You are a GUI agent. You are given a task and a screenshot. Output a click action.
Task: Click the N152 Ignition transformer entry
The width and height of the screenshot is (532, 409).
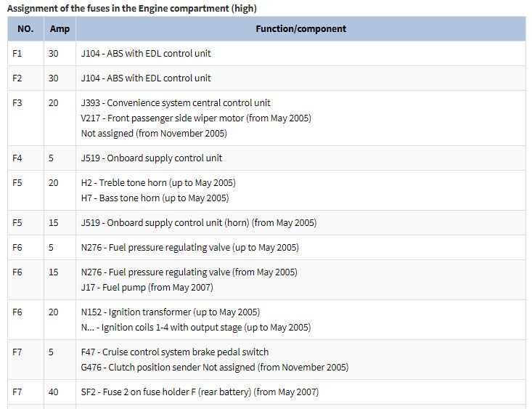[171, 312]
